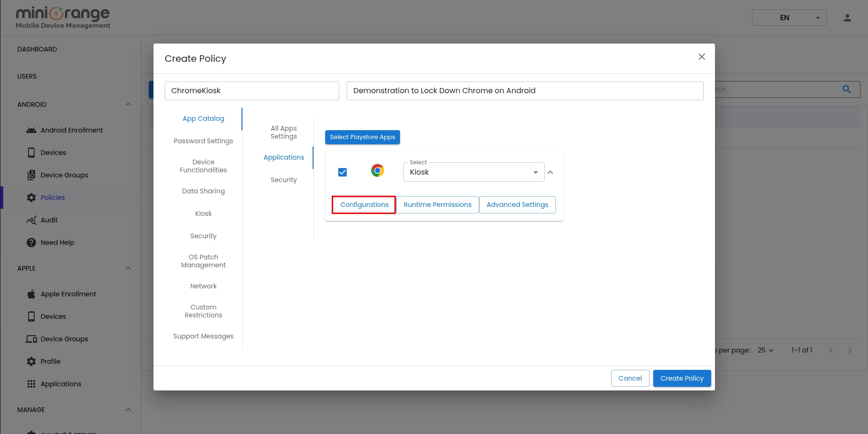Click the Chrome app icon
This screenshot has height=434, width=868.
377,170
